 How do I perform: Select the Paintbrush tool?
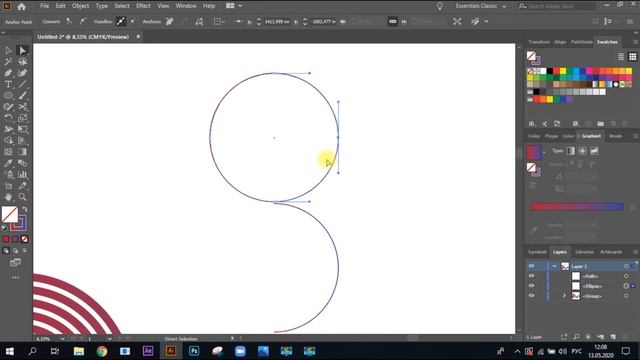click(22, 96)
